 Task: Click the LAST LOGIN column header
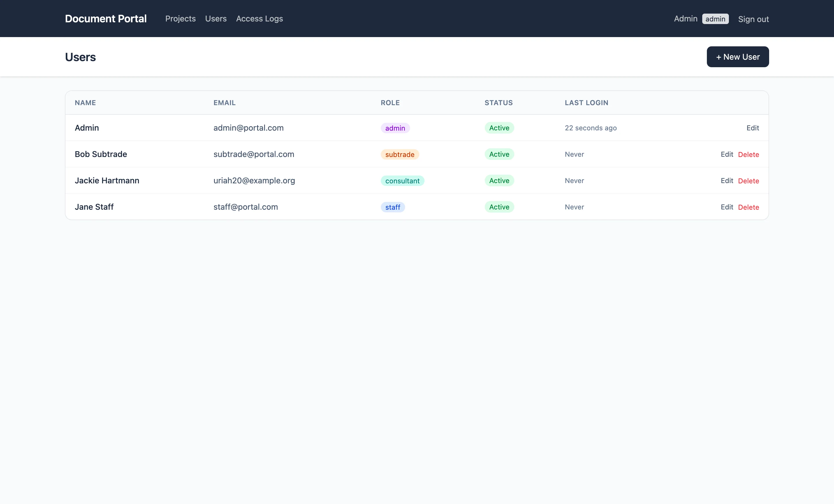point(587,103)
